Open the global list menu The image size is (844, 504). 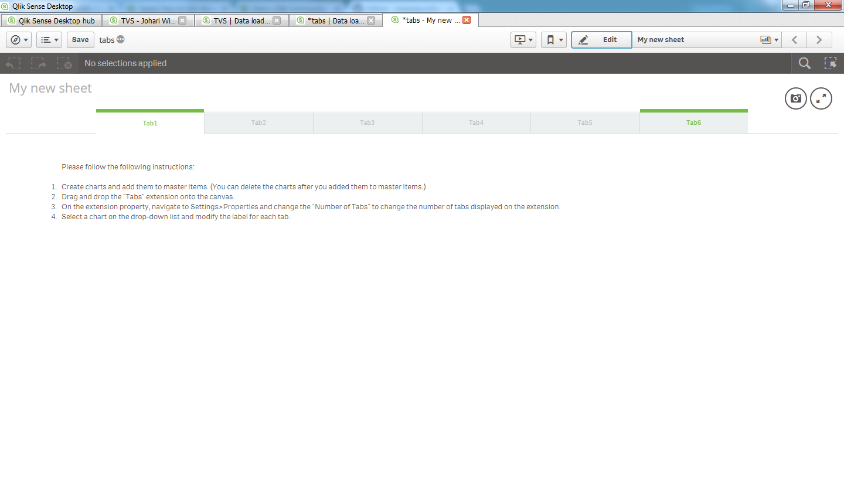point(49,40)
